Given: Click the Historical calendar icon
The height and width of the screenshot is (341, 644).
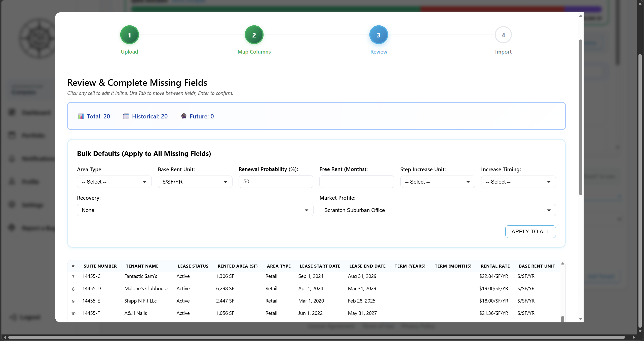Looking at the screenshot, I should pos(126,116).
